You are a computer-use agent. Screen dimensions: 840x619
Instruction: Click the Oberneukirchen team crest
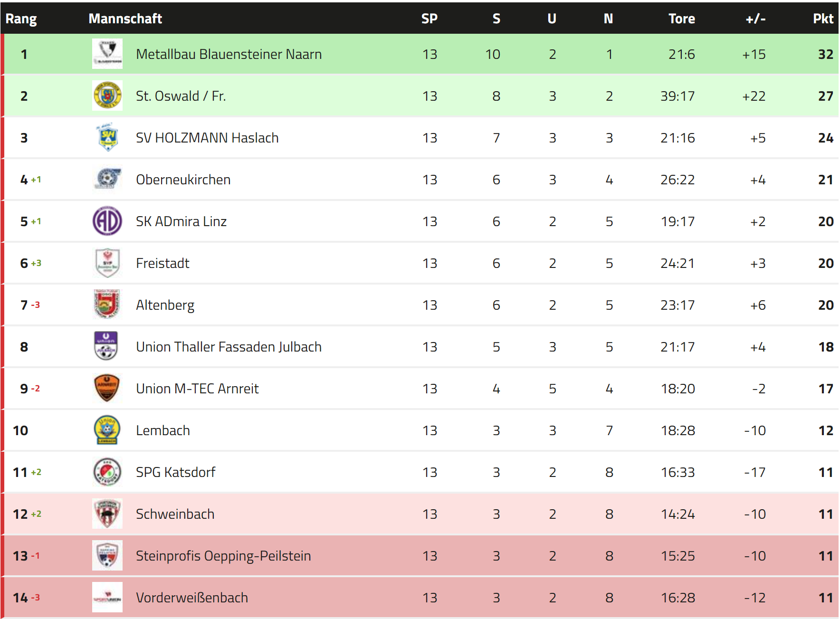pyautogui.click(x=107, y=180)
